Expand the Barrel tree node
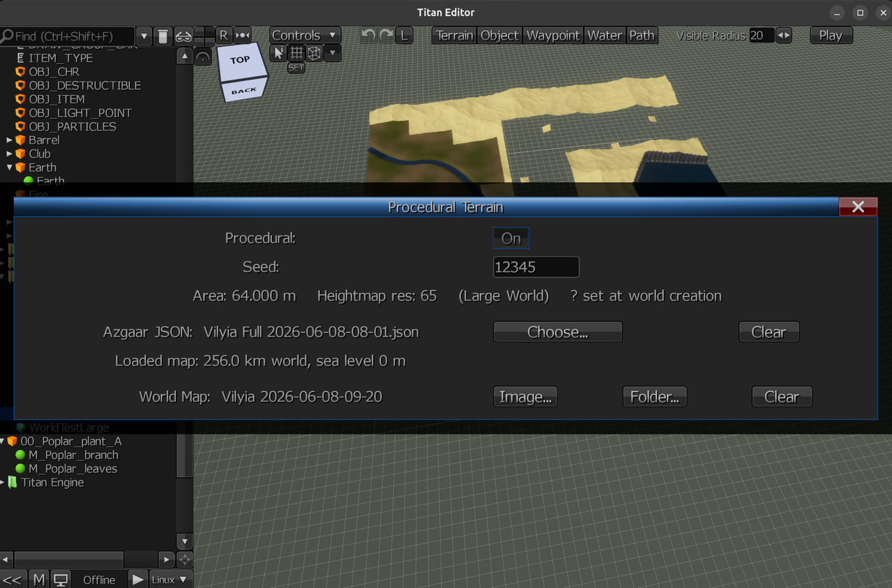This screenshot has height=588, width=892. [x=9, y=140]
